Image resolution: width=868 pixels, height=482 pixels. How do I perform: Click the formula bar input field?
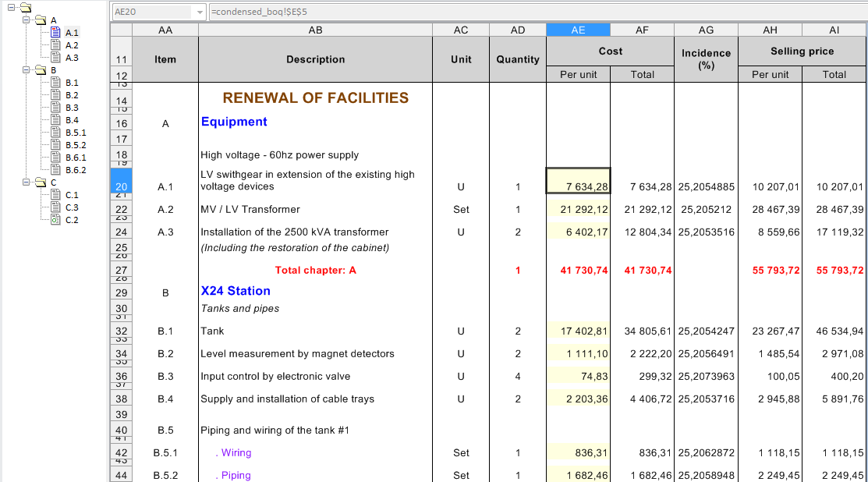[530, 12]
